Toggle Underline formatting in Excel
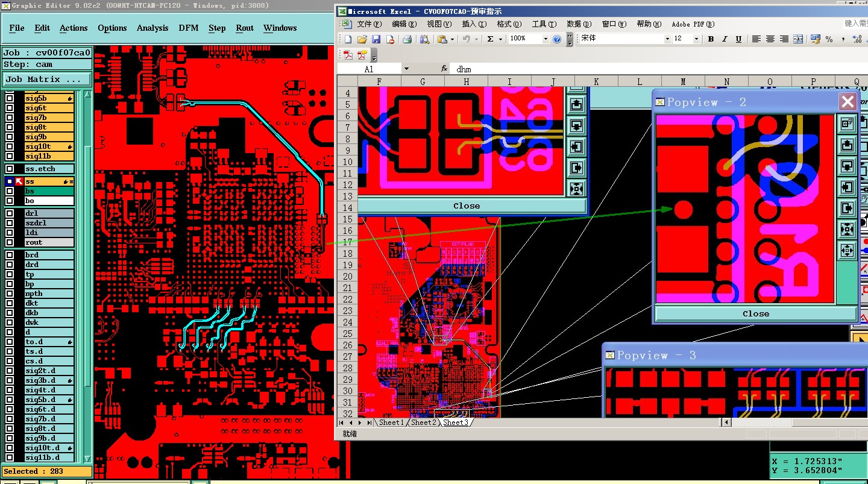Image resolution: width=868 pixels, height=484 pixels. [738, 39]
